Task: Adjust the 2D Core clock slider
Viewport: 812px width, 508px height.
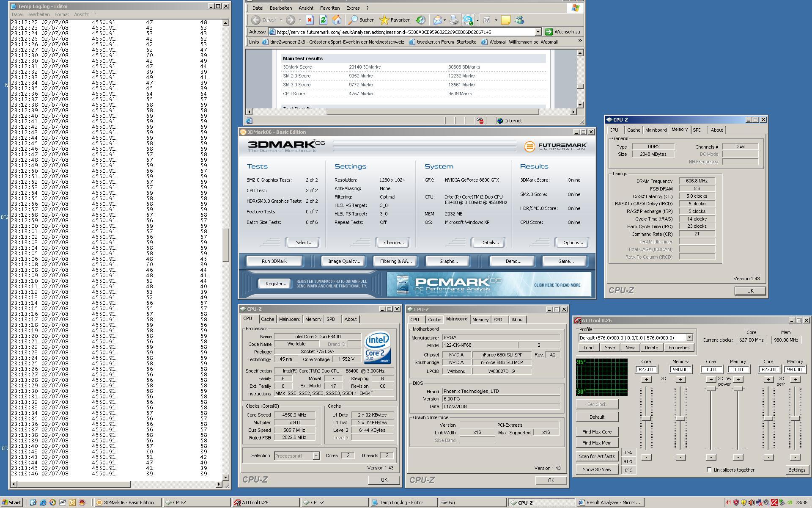Action: (646, 418)
